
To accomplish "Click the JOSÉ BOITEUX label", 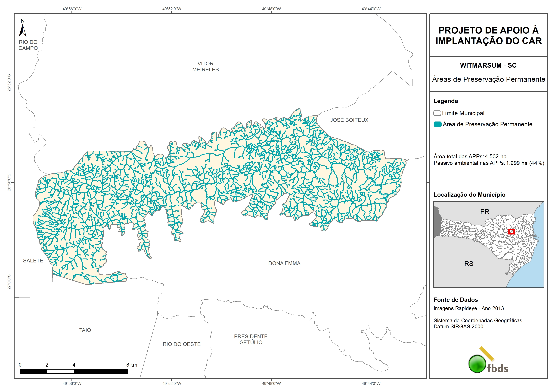I will point(349,120).
